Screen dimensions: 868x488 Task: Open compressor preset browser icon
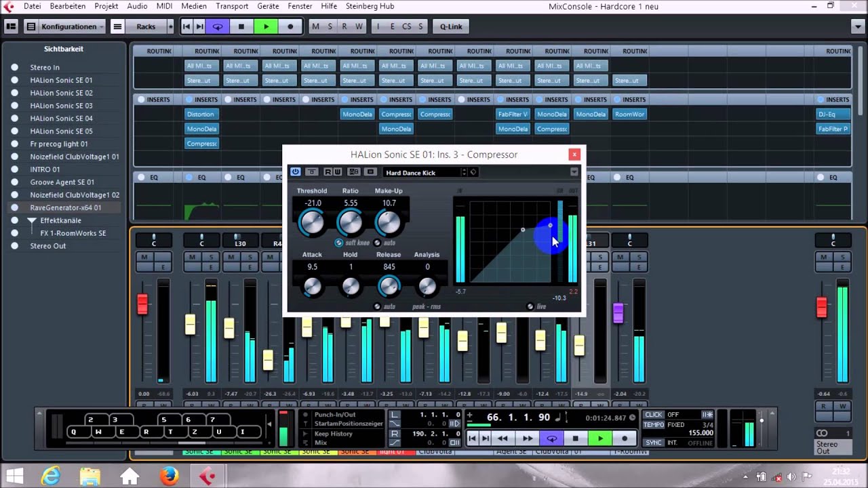[370, 172]
